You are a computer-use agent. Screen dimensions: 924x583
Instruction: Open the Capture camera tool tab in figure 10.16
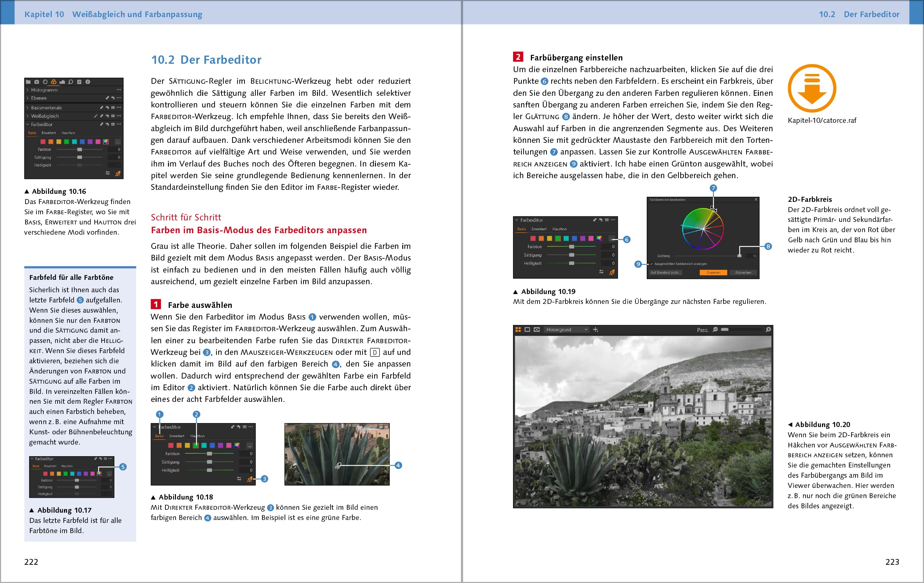coord(36,82)
